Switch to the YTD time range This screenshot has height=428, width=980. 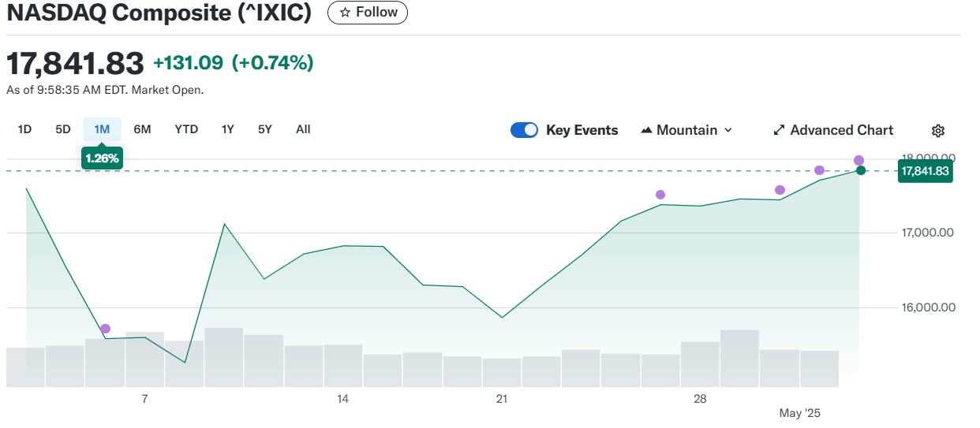pos(186,129)
